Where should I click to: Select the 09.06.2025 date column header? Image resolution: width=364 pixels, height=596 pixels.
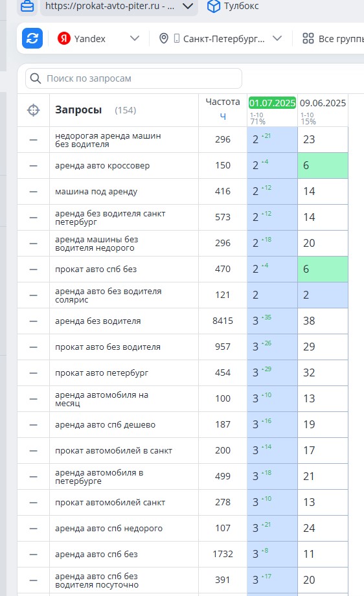323,103
